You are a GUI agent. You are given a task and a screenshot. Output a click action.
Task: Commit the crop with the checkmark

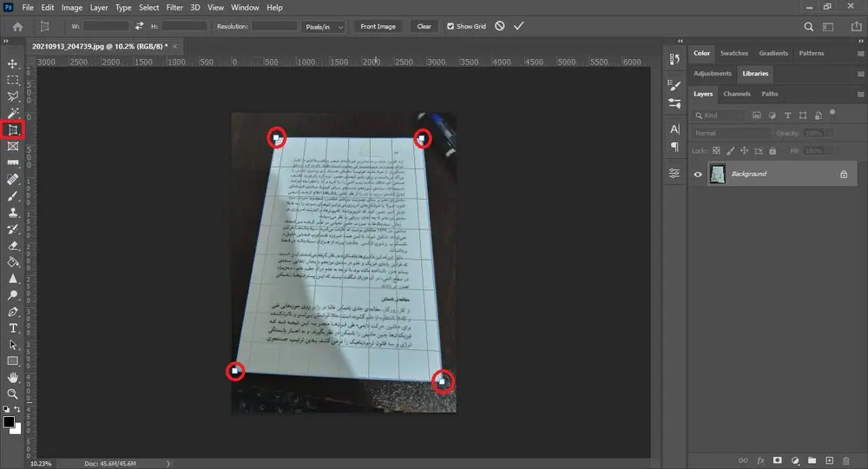coord(519,26)
